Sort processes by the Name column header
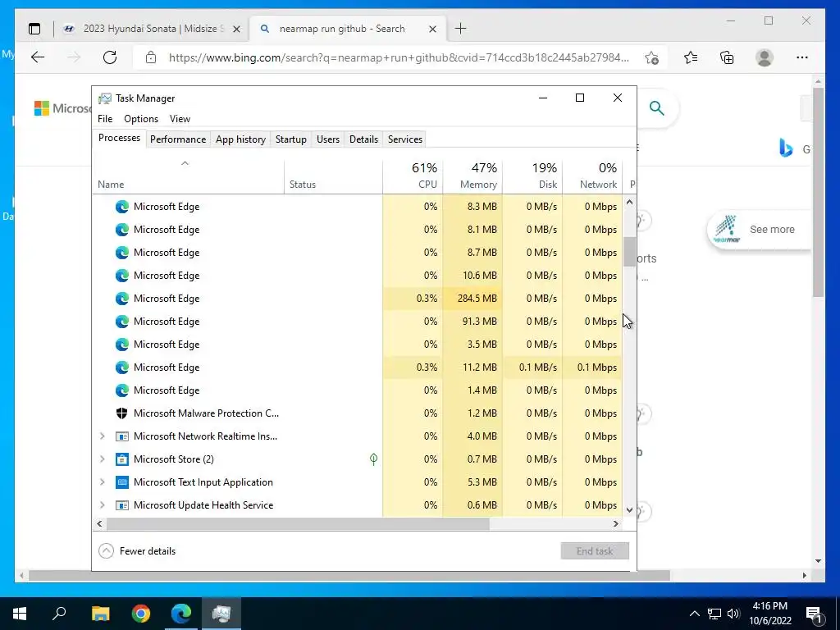 (189, 177)
